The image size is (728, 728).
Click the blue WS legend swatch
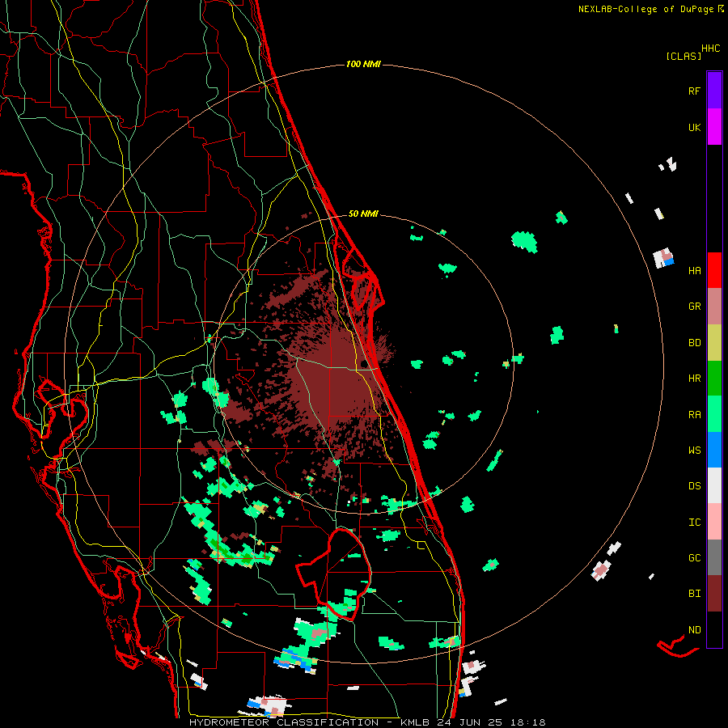(x=714, y=450)
